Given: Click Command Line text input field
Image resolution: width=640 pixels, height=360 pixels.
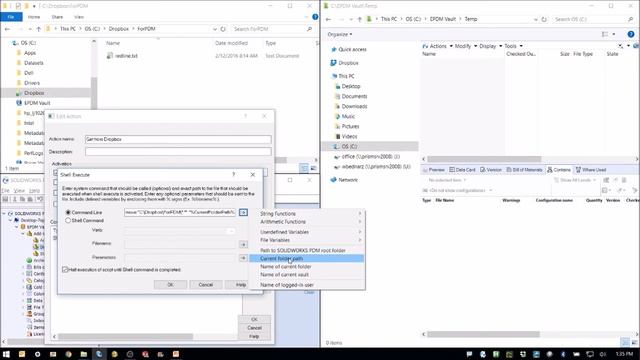Looking at the screenshot, I should click(180, 212).
